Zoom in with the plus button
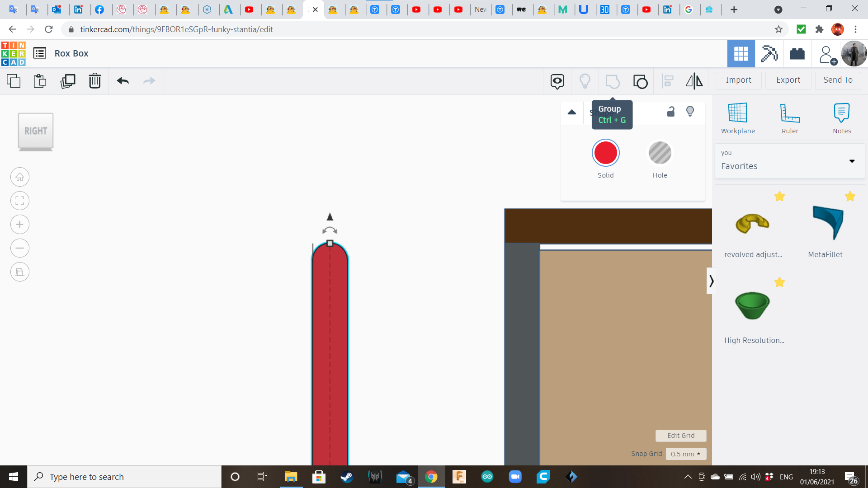Image resolution: width=868 pixels, height=488 pixels. click(x=20, y=225)
